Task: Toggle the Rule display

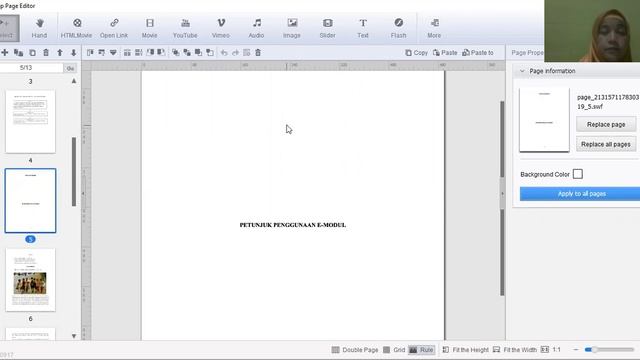Action: (x=421, y=350)
